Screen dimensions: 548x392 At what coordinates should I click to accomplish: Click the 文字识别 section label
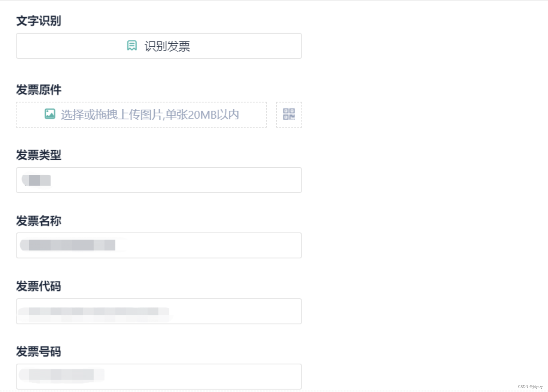tap(39, 21)
